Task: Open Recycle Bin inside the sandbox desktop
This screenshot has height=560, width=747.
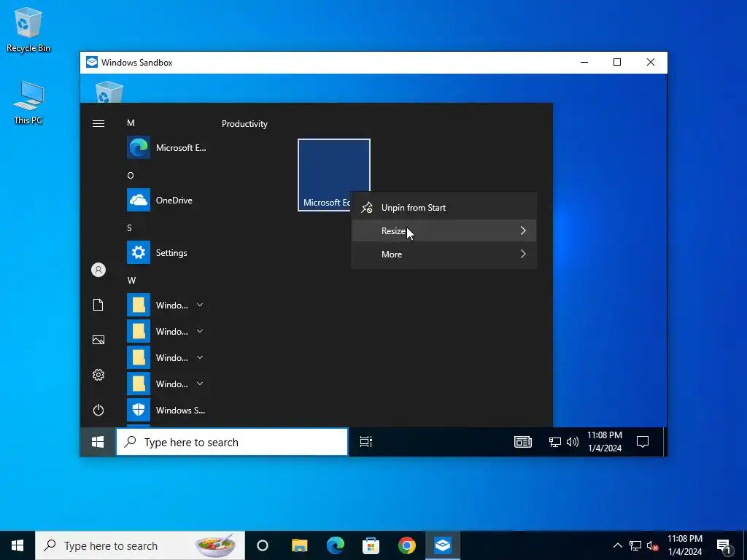Action: (109, 91)
